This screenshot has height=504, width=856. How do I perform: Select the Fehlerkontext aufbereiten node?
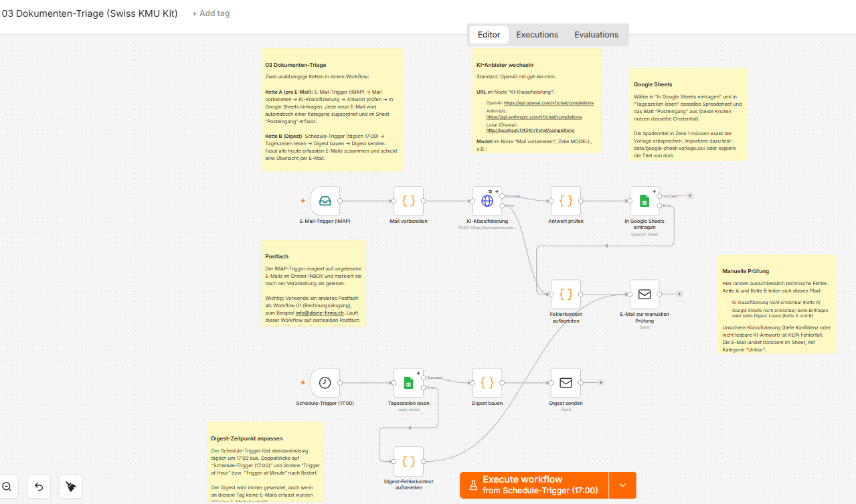tap(566, 294)
